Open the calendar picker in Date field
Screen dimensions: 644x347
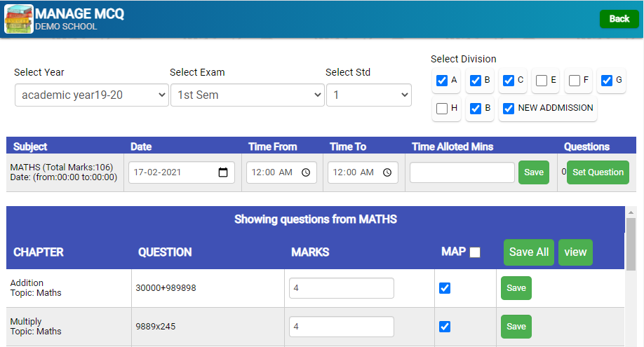[x=223, y=172]
